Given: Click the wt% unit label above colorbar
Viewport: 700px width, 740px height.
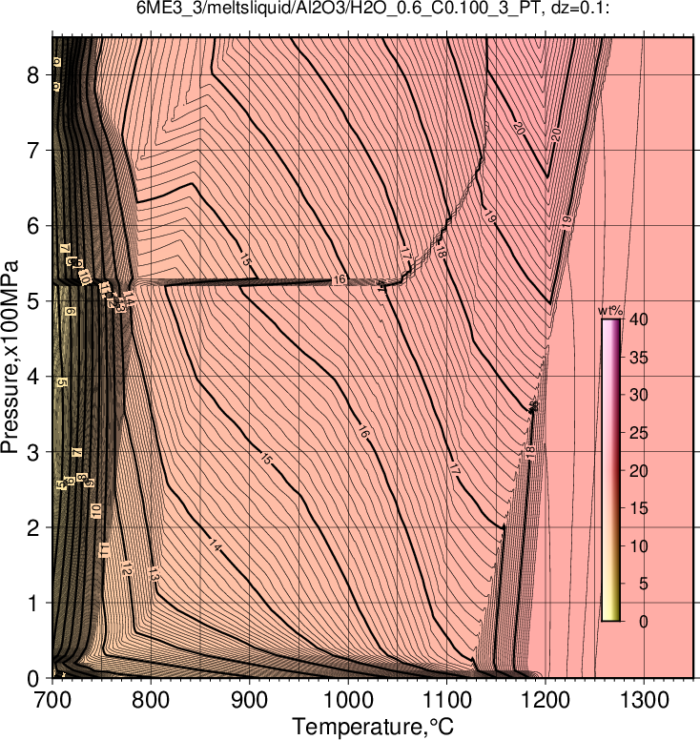Looking at the screenshot, I should (610, 312).
